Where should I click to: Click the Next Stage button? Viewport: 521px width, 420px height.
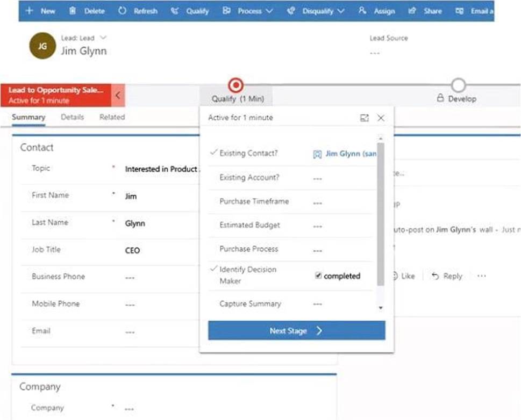pyautogui.click(x=296, y=331)
